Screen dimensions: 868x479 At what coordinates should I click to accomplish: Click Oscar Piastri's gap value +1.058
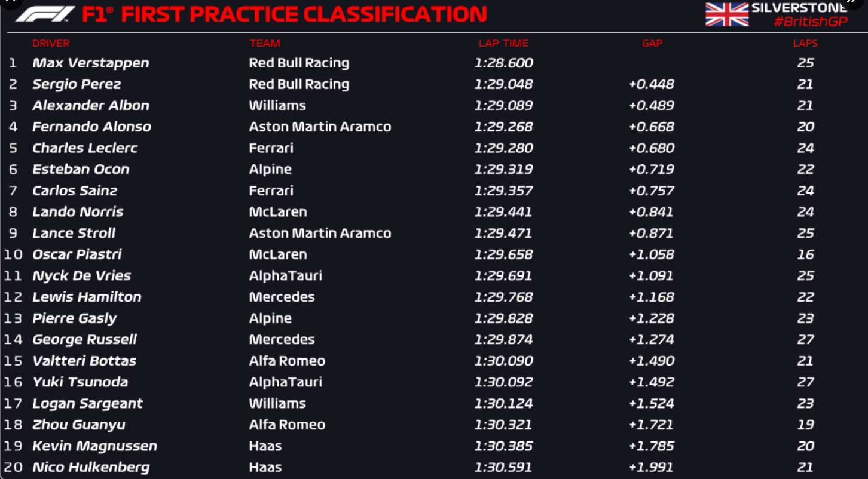pos(652,254)
